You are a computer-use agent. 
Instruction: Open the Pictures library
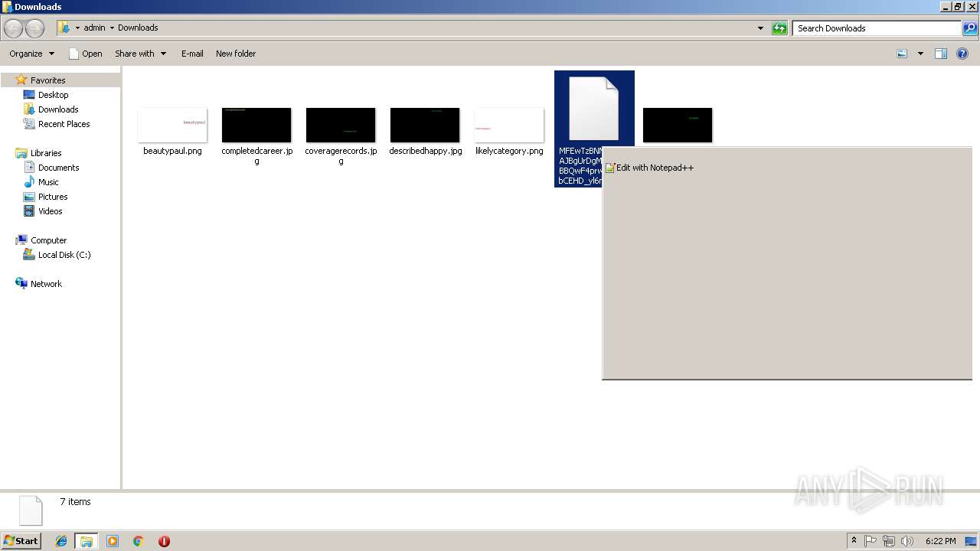[53, 197]
